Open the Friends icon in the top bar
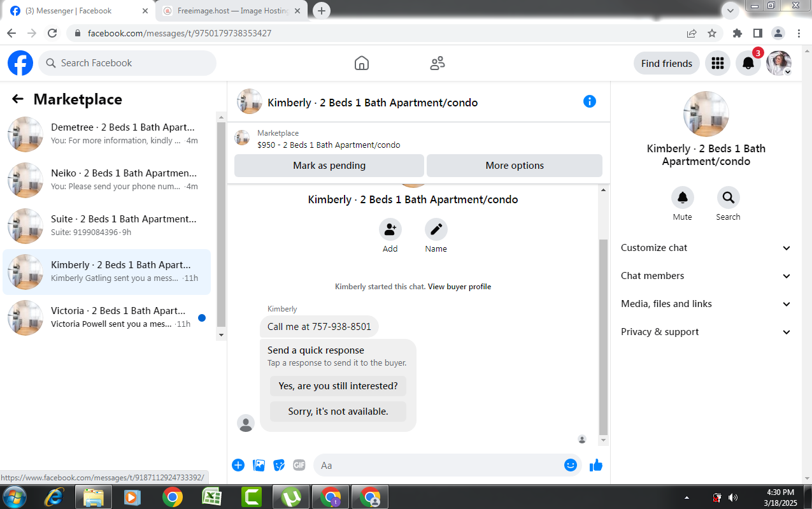The image size is (812, 509). 438,63
